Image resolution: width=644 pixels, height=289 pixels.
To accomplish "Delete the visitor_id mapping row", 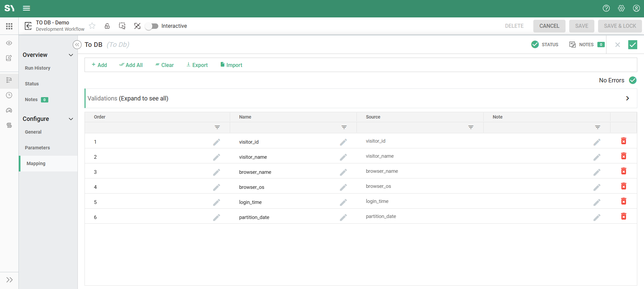I will 624,141.
